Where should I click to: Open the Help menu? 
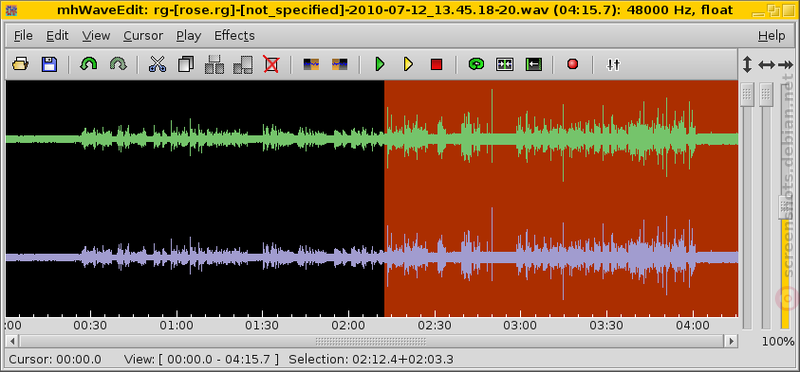[x=771, y=36]
